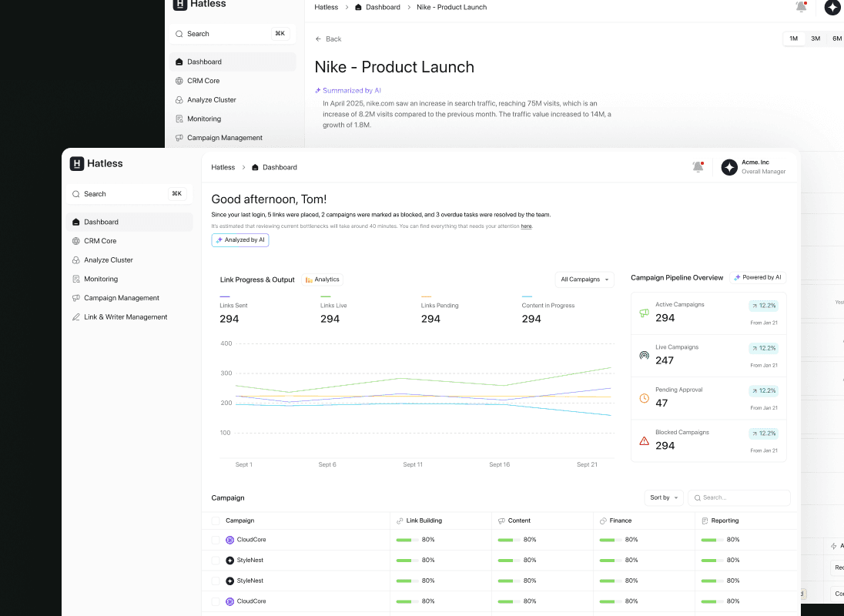Click the CRM Core globe icon in front sidebar
Screen dimensions: 844x616
coord(76,241)
